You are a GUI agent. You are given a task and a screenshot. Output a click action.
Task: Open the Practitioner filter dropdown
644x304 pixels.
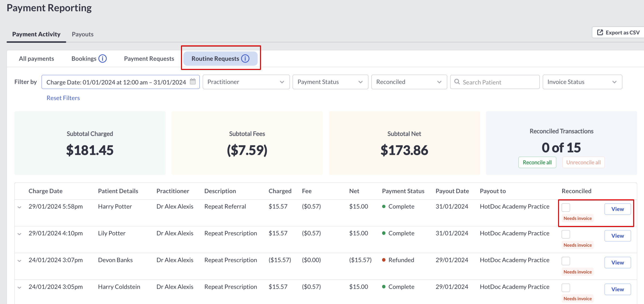[246, 82]
